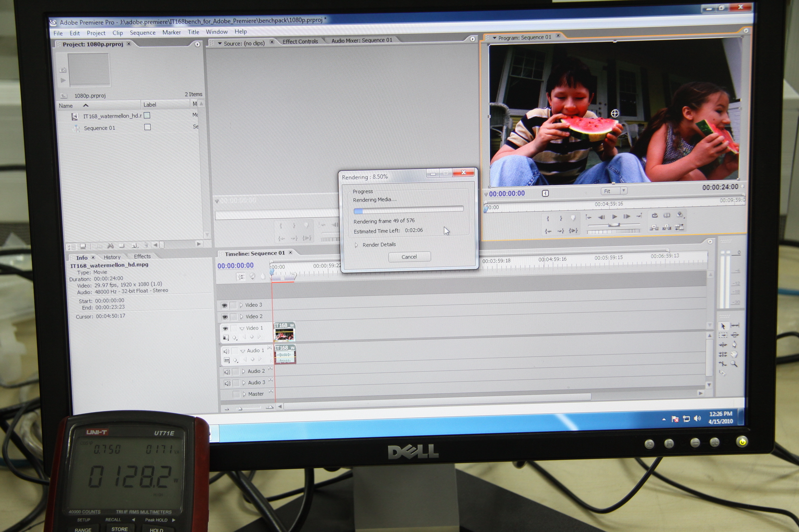Open the Sequence menu
The height and width of the screenshot is (532, 799).
(142, 33)
